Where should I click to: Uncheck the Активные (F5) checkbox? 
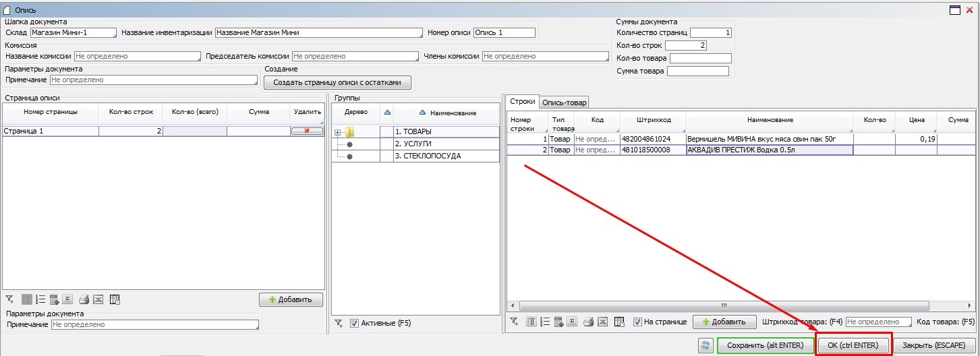[355, 324]
